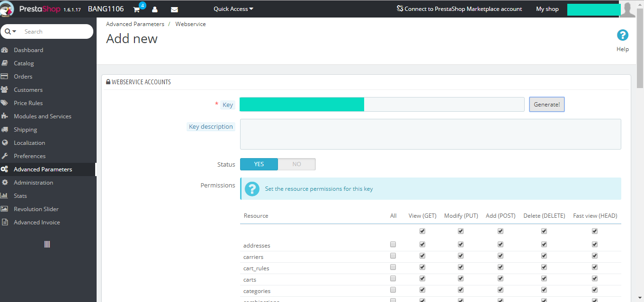Image resolution: width=644 pixels, height=302 pixels.
Task: Expand the Quick Access dropdown
Action: 233,9
